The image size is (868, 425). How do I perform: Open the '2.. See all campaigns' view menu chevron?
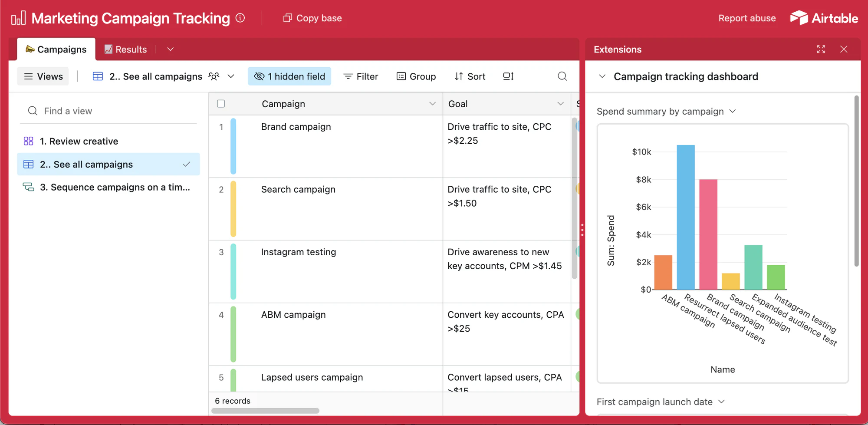[x=231, y=76]
